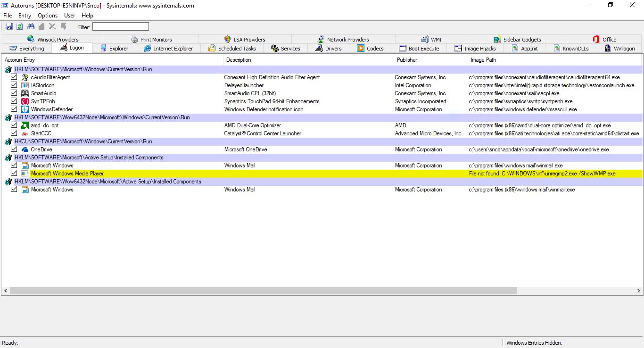
Task: Toggle the SmartAudio entry checkbox
Action: [x=14, y=93]
